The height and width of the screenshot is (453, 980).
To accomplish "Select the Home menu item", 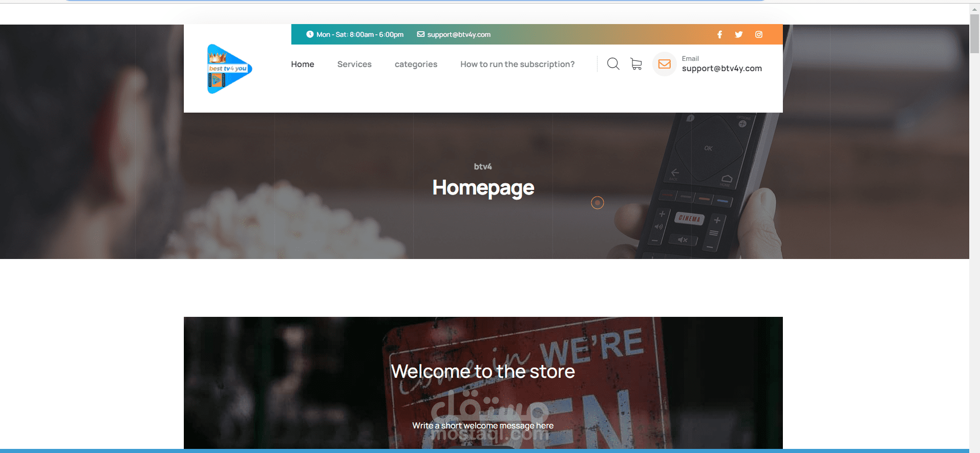I will coord(303,64).
